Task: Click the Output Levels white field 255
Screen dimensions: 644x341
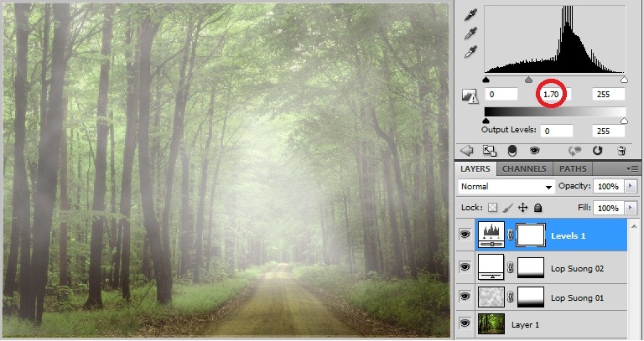Action: click(609, 131)
